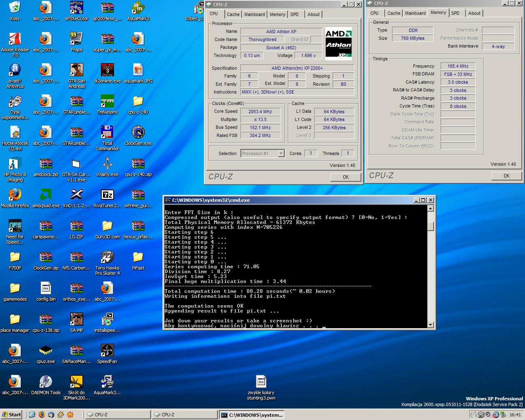Select the Total Commander icon

tap(107, 132)
